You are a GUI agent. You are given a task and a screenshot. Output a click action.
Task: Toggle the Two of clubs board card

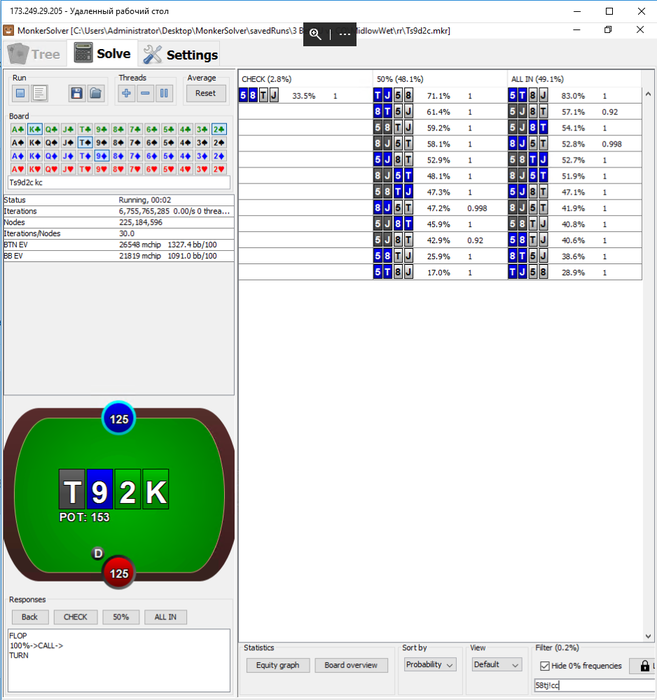[219, 129]
